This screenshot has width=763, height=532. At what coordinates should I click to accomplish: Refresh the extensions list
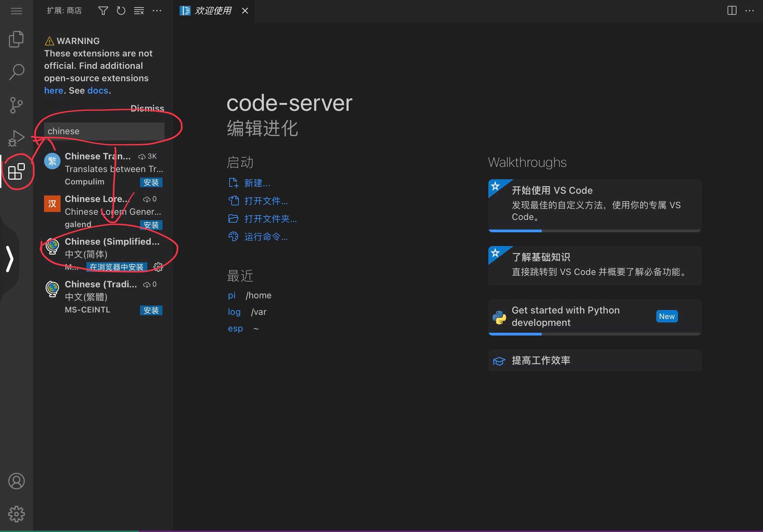pyautogui.click(x=121, y=11)
